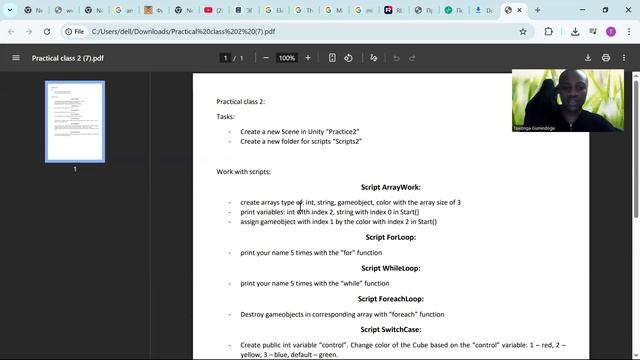Open the Chrome profile avatar
Viewport: 640px width, 360px height.
pyautogui.click(x=611, y=31)
